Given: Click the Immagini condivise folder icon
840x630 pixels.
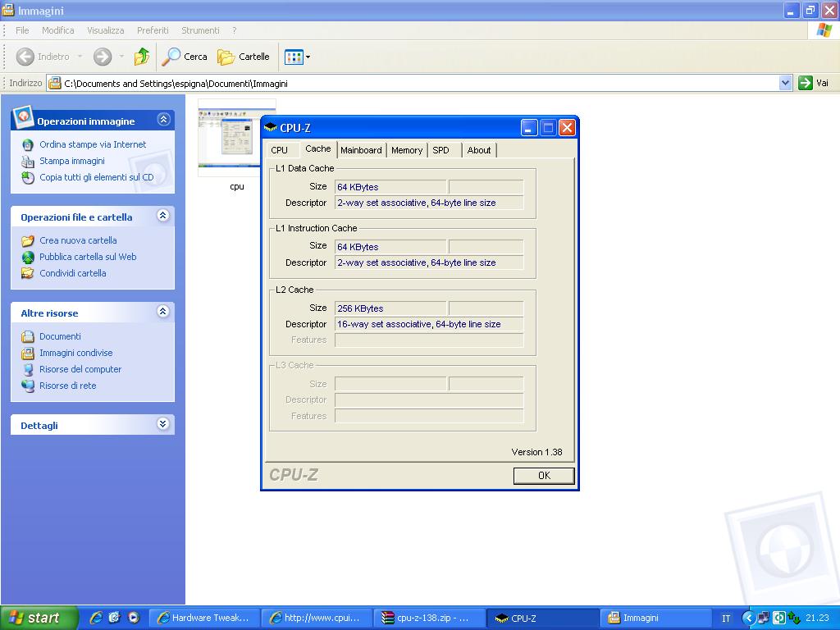Looking at the screenshot, I should pos(28,353).
